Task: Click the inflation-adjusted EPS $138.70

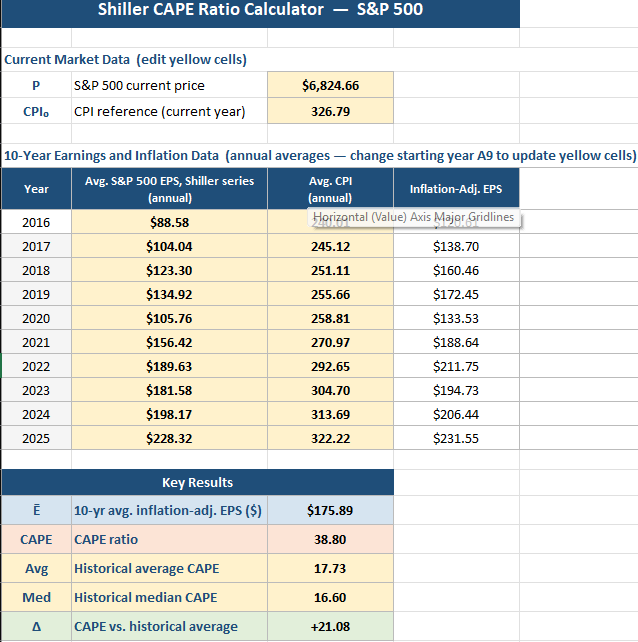Action: (456, 246)
